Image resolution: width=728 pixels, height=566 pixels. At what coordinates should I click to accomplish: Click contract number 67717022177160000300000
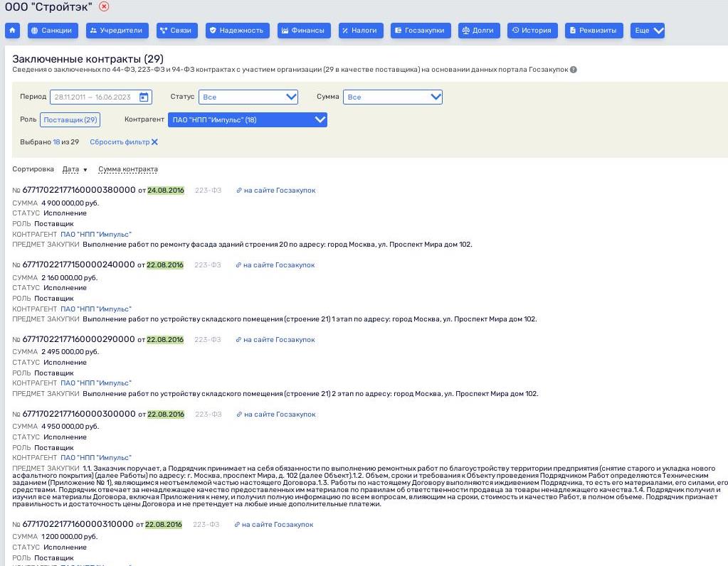tap(79, 414)
